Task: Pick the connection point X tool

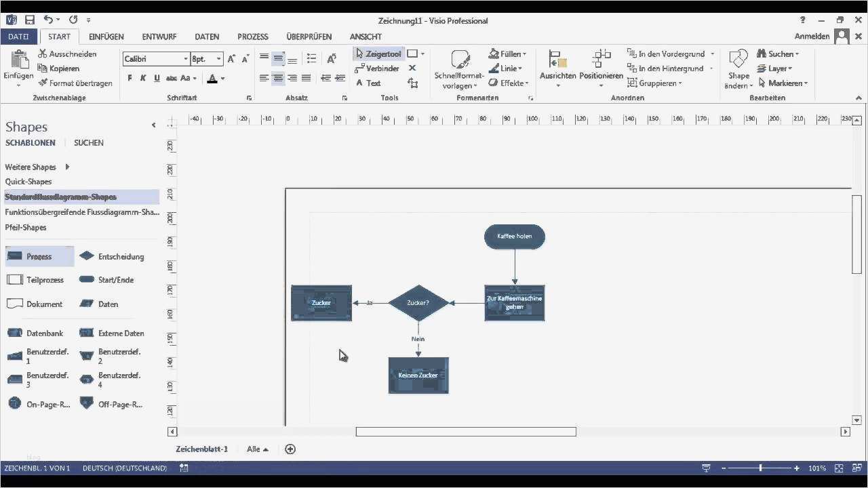Action: (412, 68)
